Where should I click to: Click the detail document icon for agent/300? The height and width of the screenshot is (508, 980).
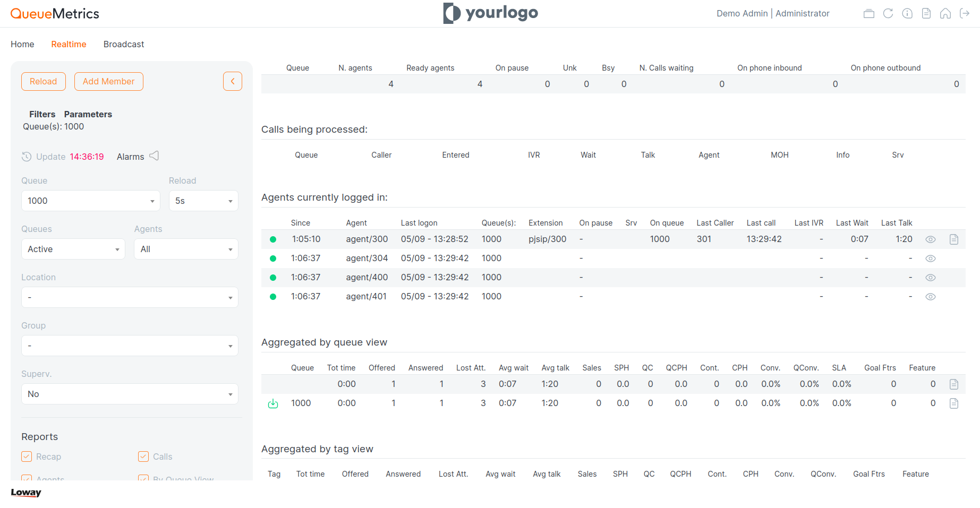pyautogui.click(x=953, y=239)
